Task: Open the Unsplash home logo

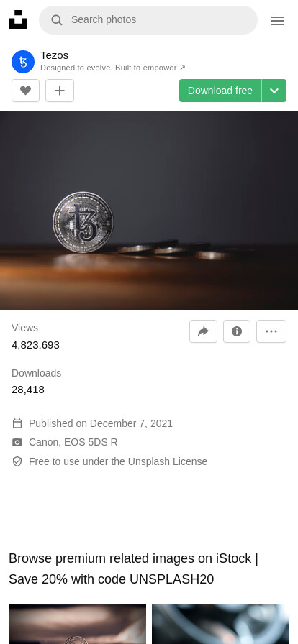Action: (18, 19)
